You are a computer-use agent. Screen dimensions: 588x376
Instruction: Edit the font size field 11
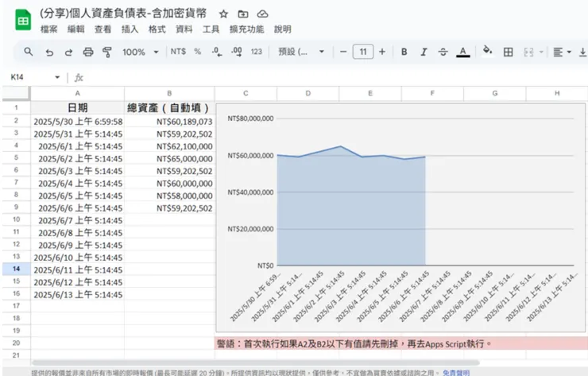point(363,52)
